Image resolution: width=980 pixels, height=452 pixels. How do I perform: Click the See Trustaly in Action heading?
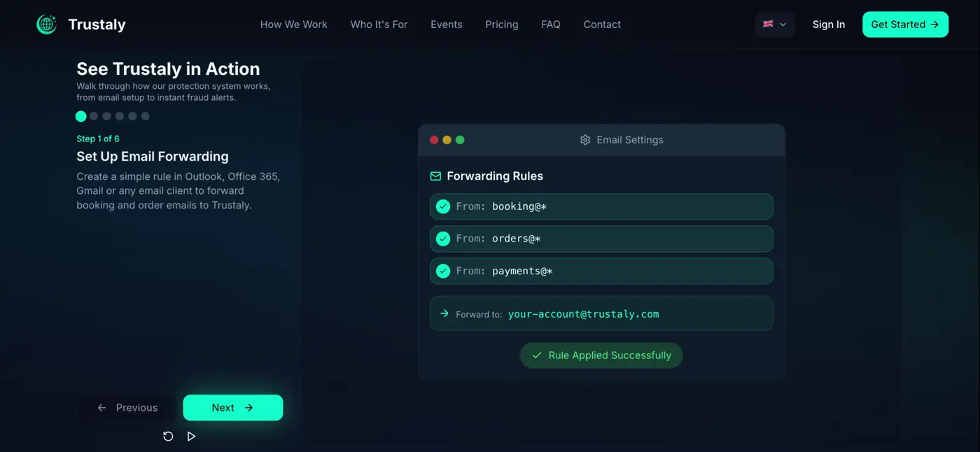[x=168, y=69]
